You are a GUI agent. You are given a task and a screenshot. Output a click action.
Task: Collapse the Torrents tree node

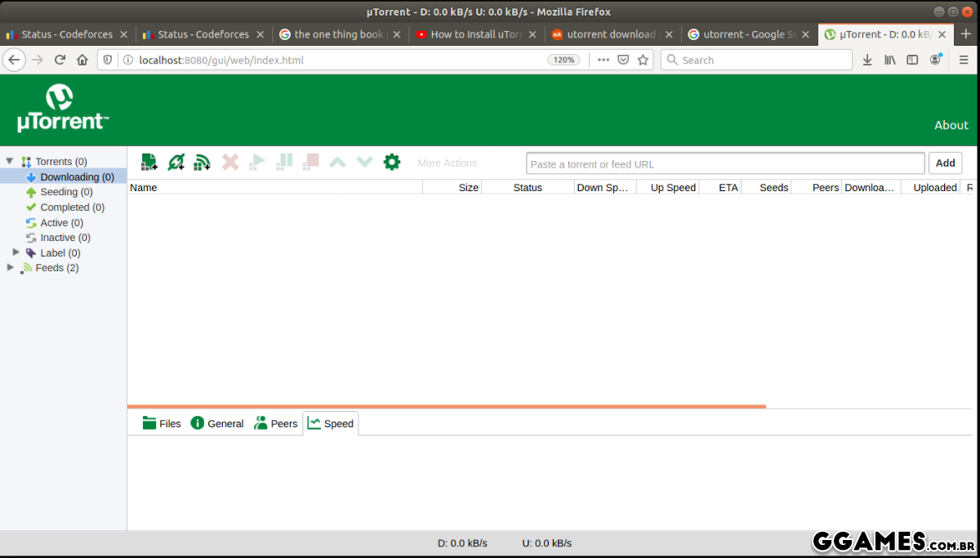coord(10,162)
